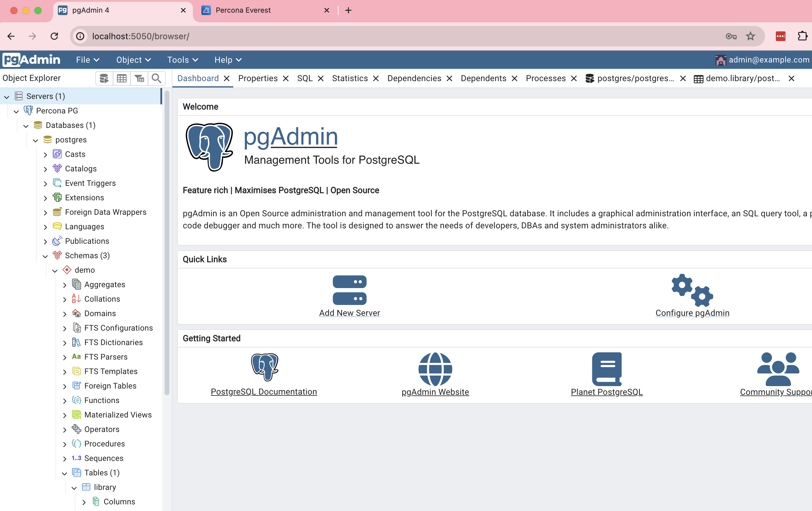Click the pgAdmin logo in the top-left corner
812x511 pixels.
pos(31,59)
